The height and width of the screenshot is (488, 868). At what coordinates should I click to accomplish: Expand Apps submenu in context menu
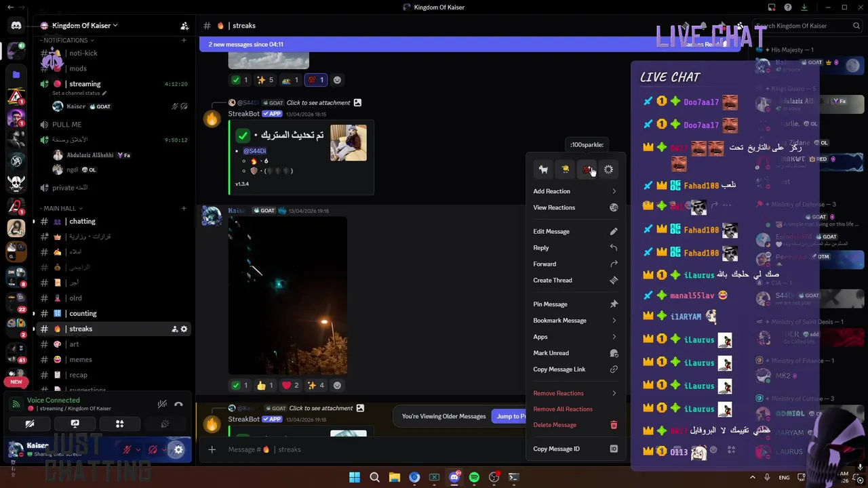click(575, 337)
